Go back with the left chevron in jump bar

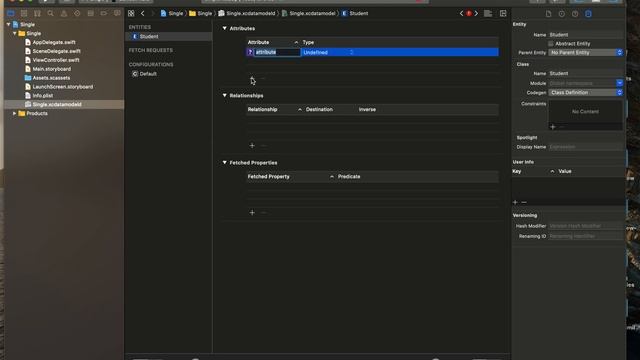(142, 13)
